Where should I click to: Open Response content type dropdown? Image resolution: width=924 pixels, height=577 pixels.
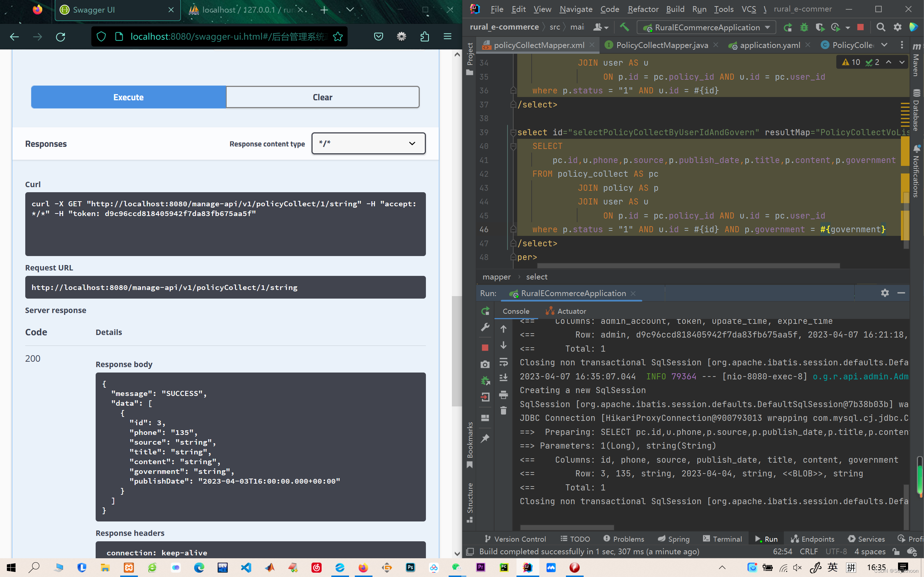pos(368,144)
